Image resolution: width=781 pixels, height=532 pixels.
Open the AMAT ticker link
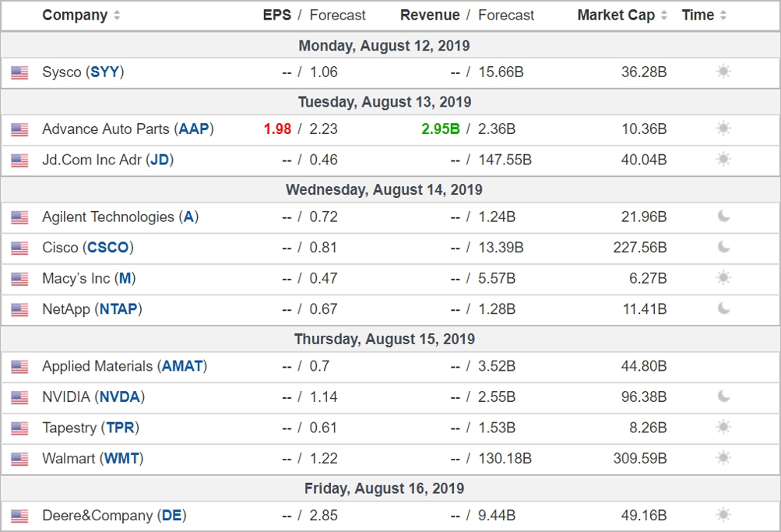(x=182, y=366)
